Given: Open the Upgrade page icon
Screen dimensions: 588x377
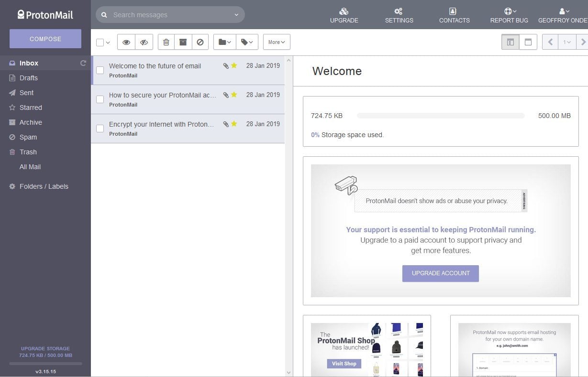Looking at the screenshot, I should point(344,11).
